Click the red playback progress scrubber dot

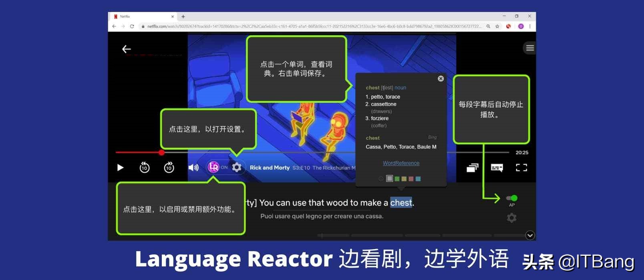pos(161,152)
